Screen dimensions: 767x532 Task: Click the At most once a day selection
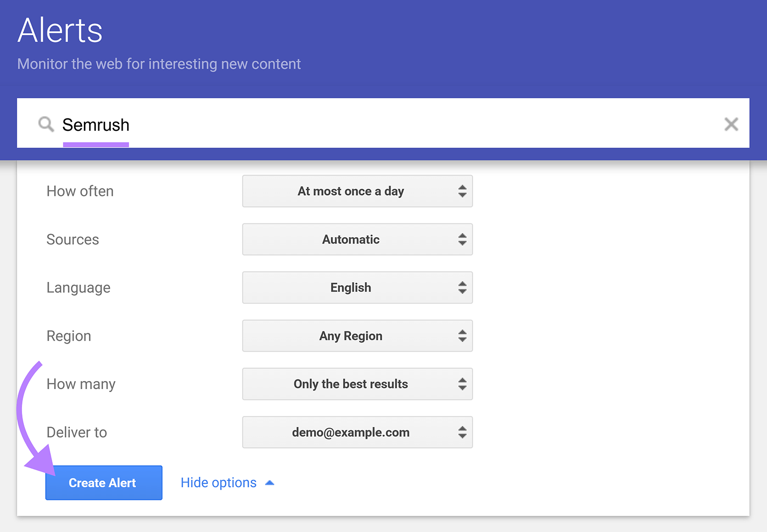[x=351, y=191]
